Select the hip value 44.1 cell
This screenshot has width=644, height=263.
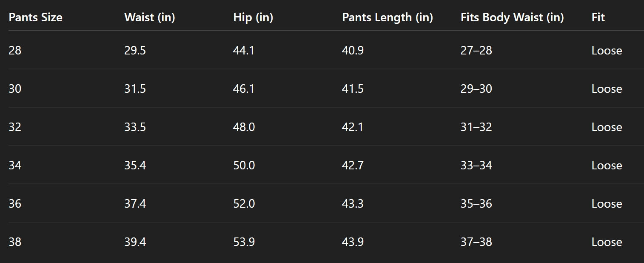pos(244,51)
